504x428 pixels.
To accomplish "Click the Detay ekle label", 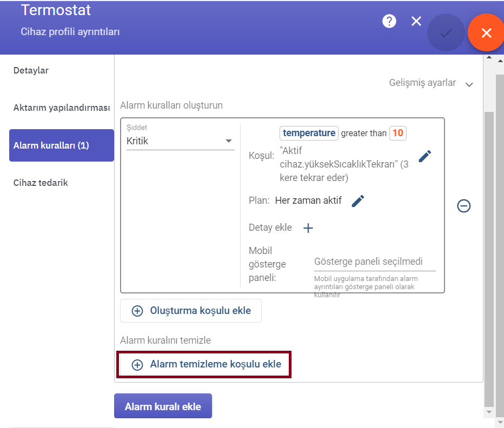I will click(270, 228).
